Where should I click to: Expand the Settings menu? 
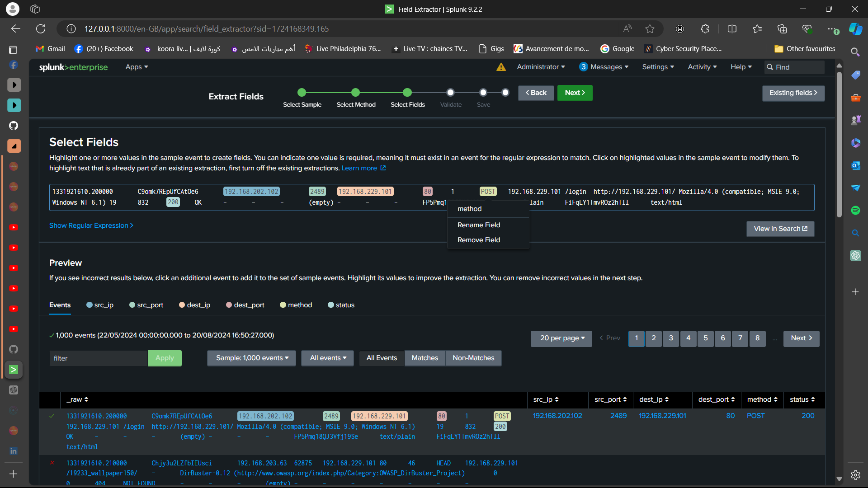(658, 67)
